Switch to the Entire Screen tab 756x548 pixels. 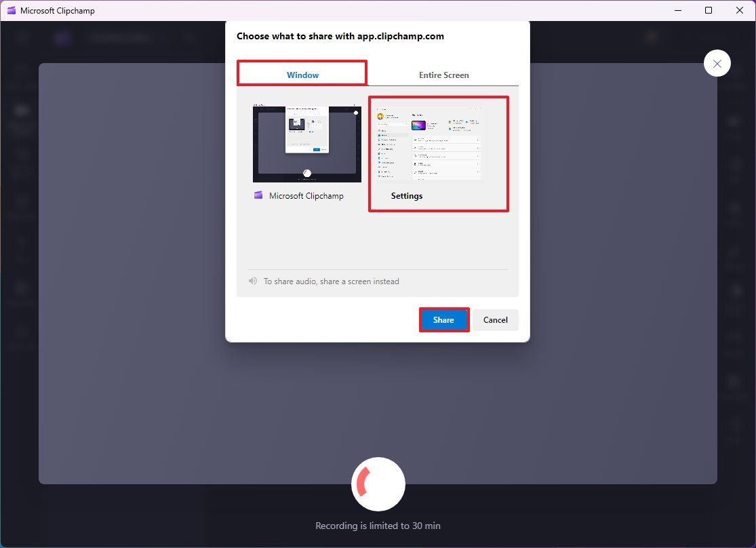click(x=443, y=75)
